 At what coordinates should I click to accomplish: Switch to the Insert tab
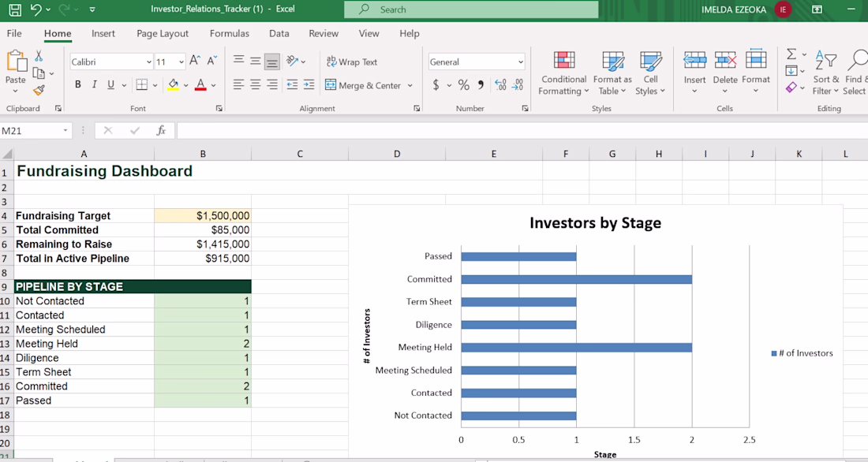(x=103, y=33)
